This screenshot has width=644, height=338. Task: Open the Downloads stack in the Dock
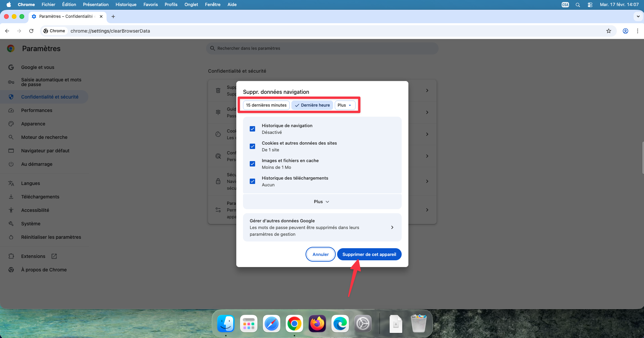(x=396, y=324)
